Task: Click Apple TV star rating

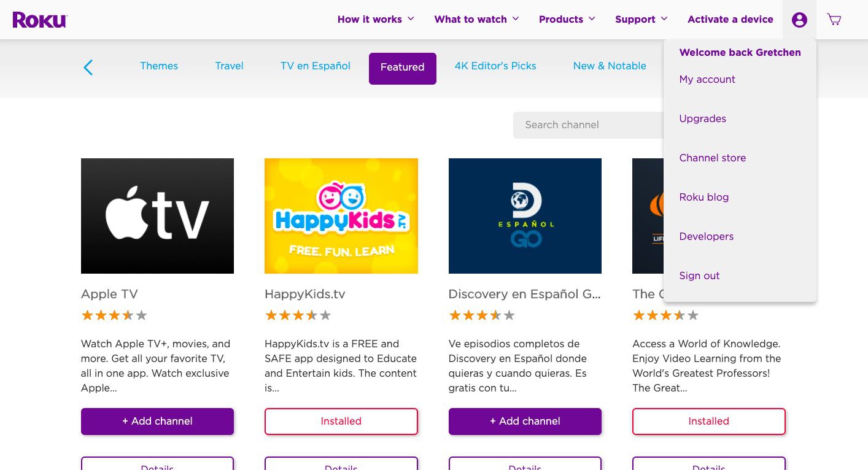Action: coord(114,315)
